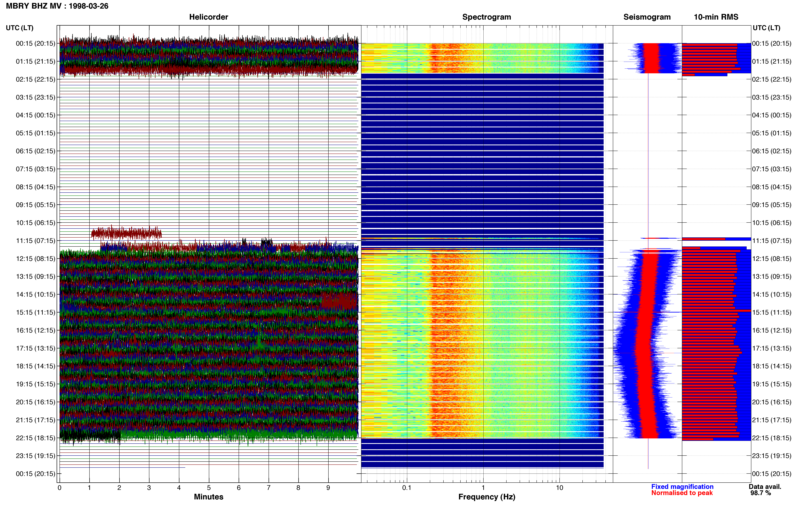Select the 'Spectrogram' panel heading
This screenshot has height=508, width=812.
pyautogui.click(x=487, y=17)
